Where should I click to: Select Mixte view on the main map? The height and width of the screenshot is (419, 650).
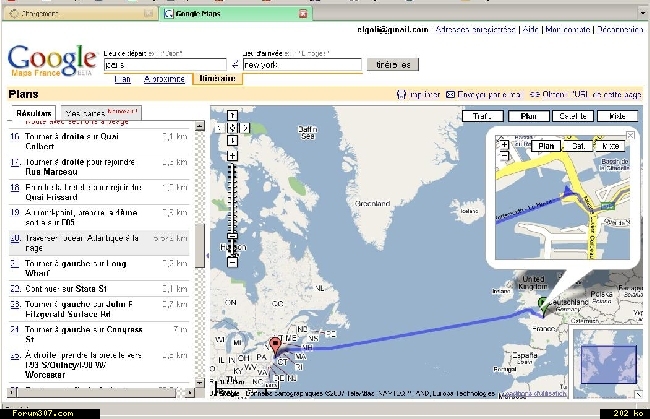(x=618, y=116)
